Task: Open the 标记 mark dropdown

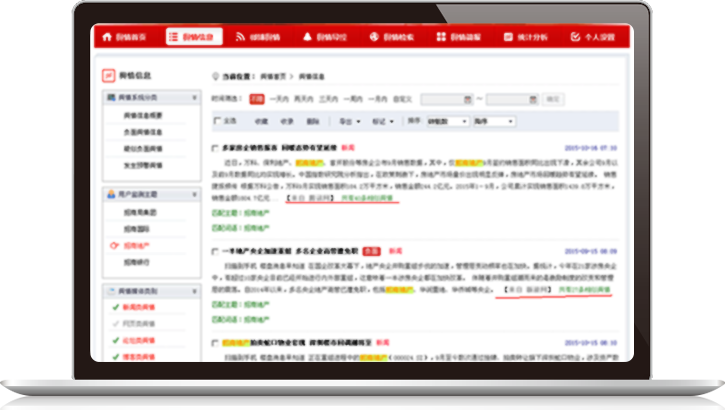Action: (x=383, y=122)
